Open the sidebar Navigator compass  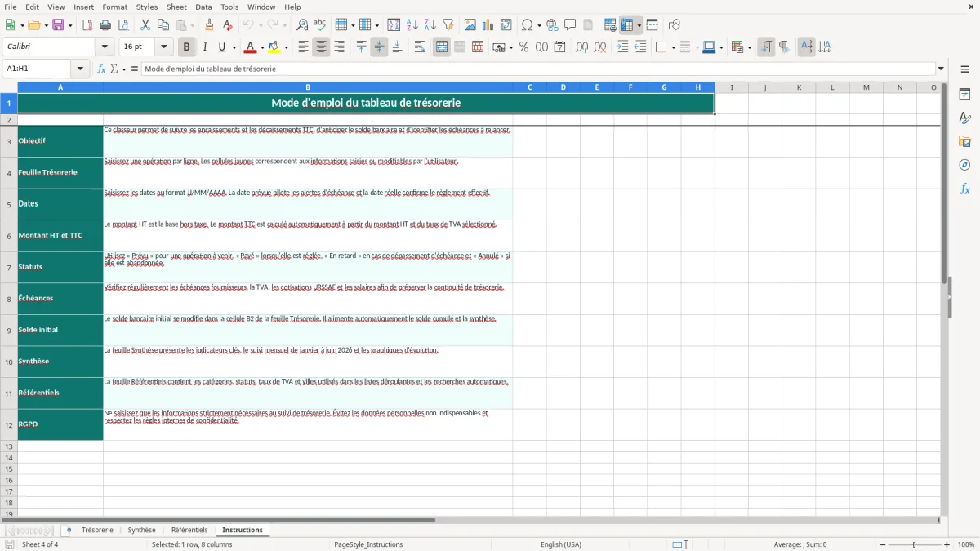point(964,165)
